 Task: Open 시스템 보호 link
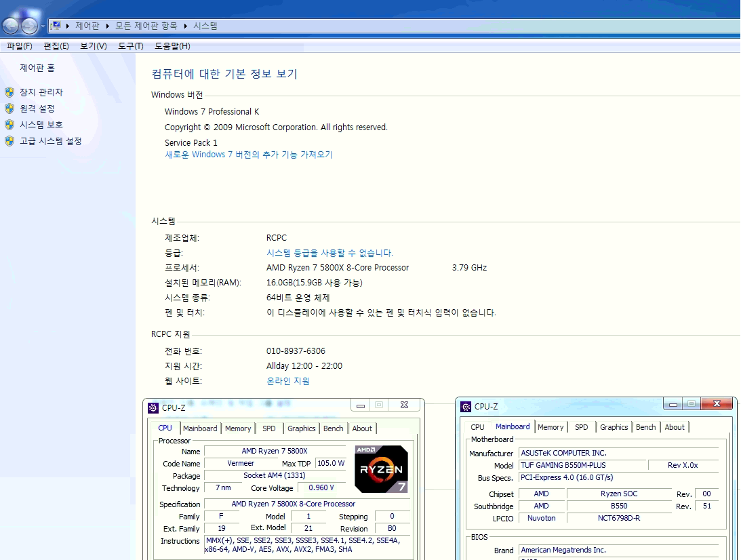pyautogui.click(x=41, y=125)
